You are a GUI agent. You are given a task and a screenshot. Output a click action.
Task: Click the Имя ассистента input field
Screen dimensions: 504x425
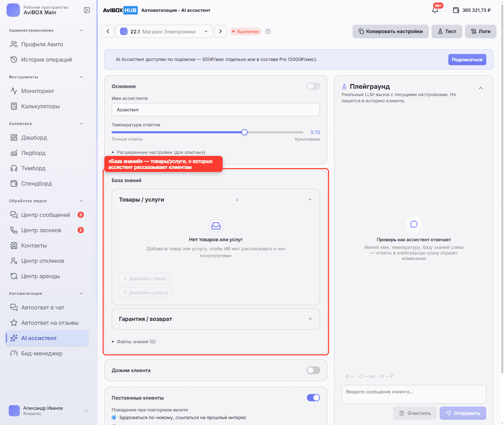tap(216, 110)
